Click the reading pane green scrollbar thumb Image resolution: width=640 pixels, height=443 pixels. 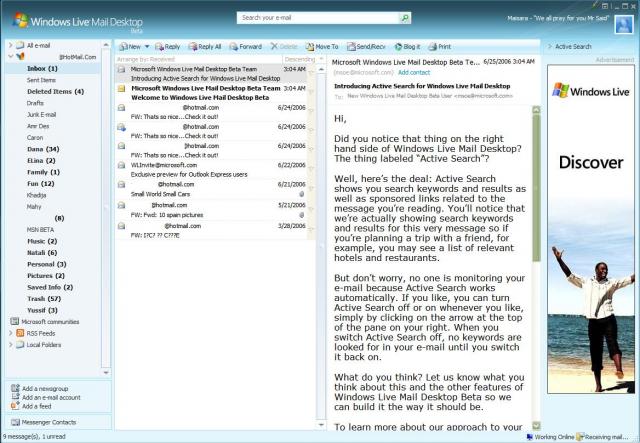point(536,188)
